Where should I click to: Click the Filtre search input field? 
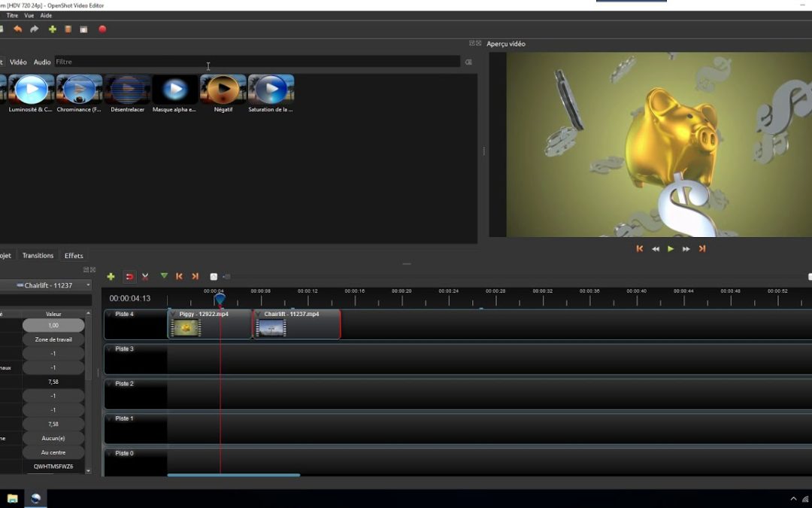pyautogui.click(x=256, y=62)
